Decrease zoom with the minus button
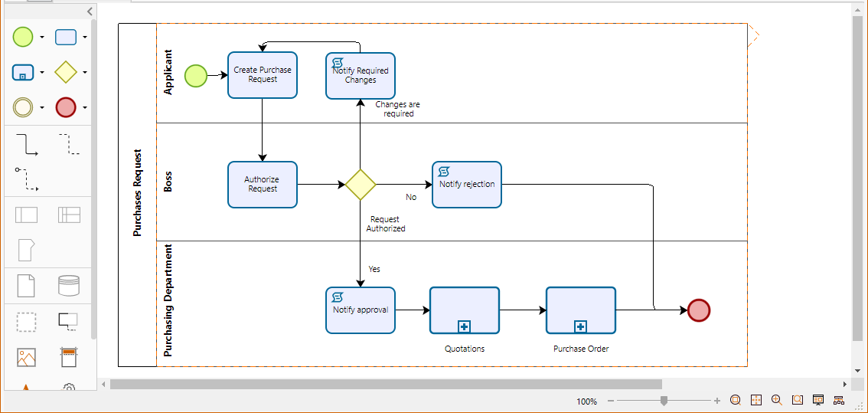Viewport: 868px width, 413px height. click(611, 401)
